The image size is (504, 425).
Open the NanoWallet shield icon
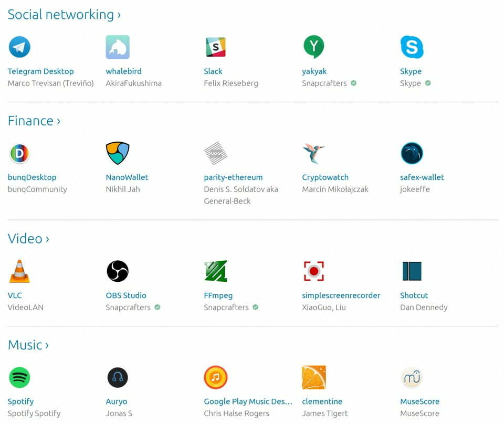[x=118, y=153]
